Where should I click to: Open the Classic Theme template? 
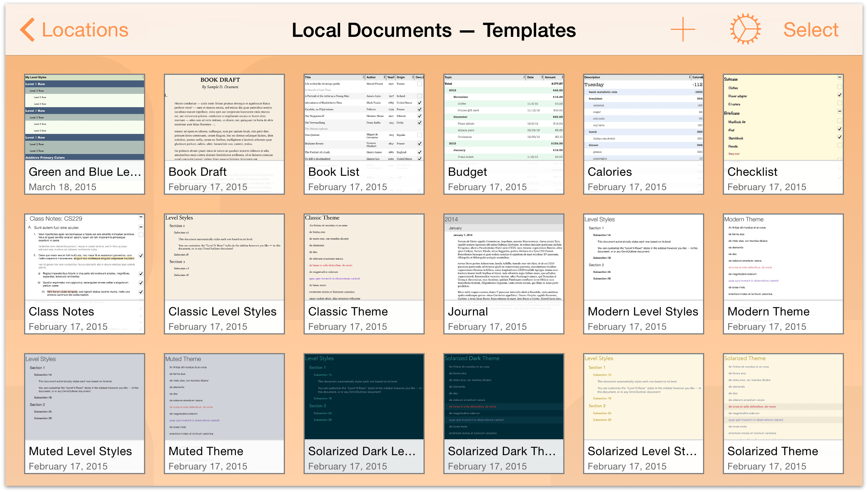pos(364,274)
